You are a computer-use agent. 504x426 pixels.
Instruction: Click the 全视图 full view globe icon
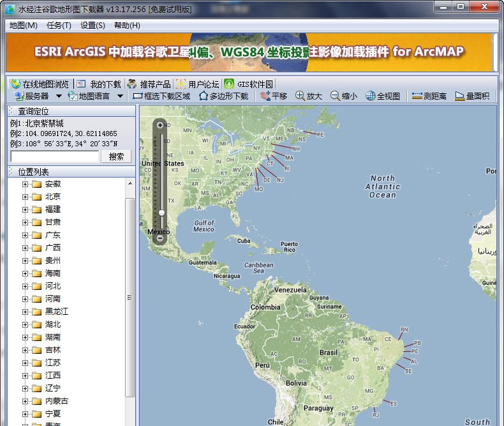point(370,96)
